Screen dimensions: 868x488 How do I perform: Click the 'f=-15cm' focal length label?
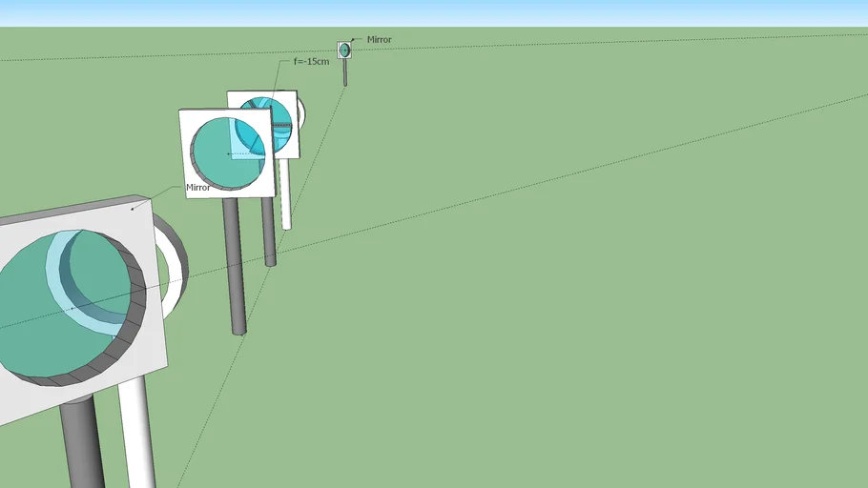pos(311,61)
